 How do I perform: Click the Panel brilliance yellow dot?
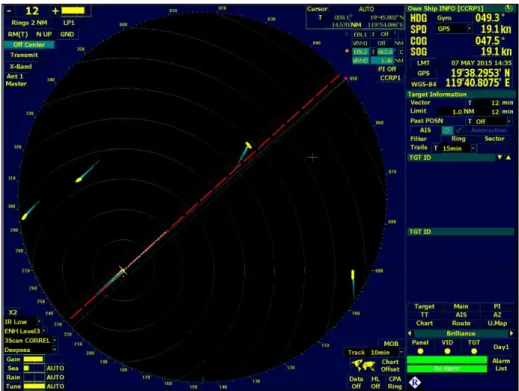(x=420, y=351)
